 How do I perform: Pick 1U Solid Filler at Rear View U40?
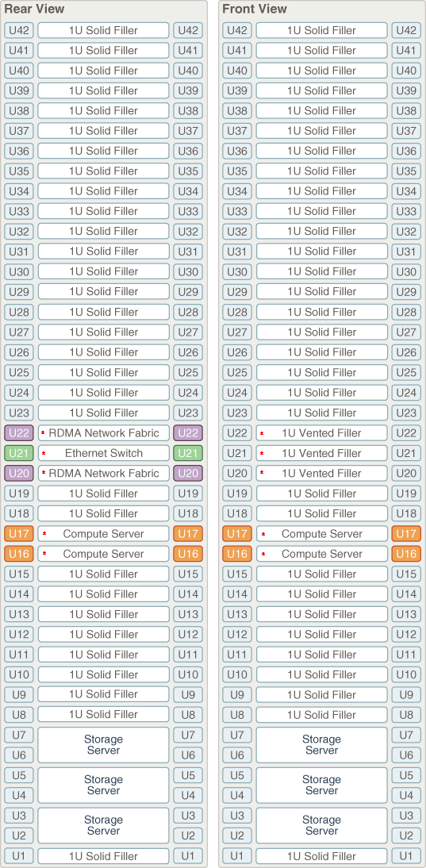pyautogui.click(x=103, y=71)
